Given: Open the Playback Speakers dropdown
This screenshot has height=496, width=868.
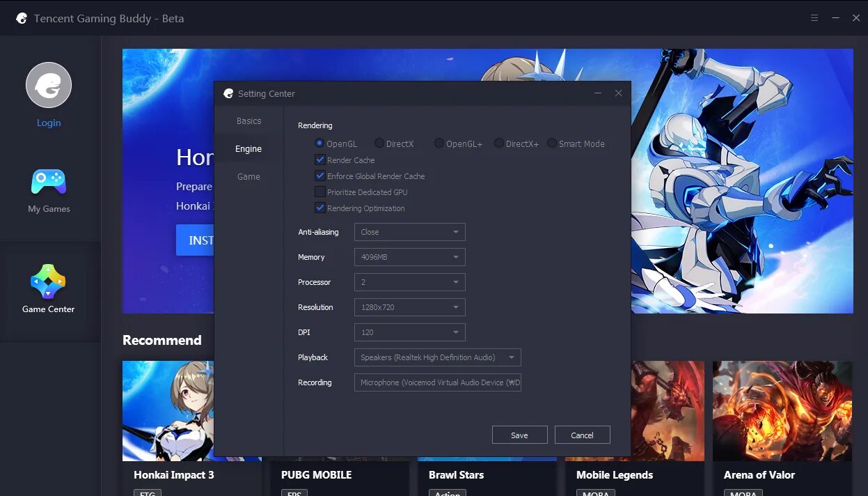Looking at the screenshot, I should point(437,357).
